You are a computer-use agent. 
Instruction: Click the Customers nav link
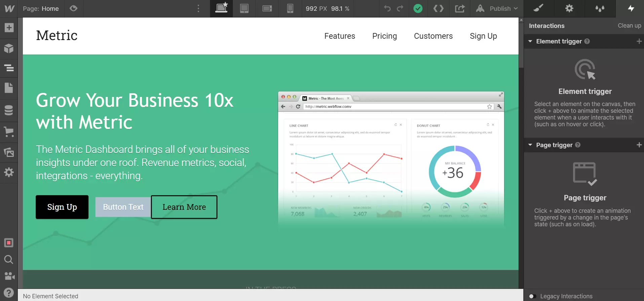coord(433,36)
